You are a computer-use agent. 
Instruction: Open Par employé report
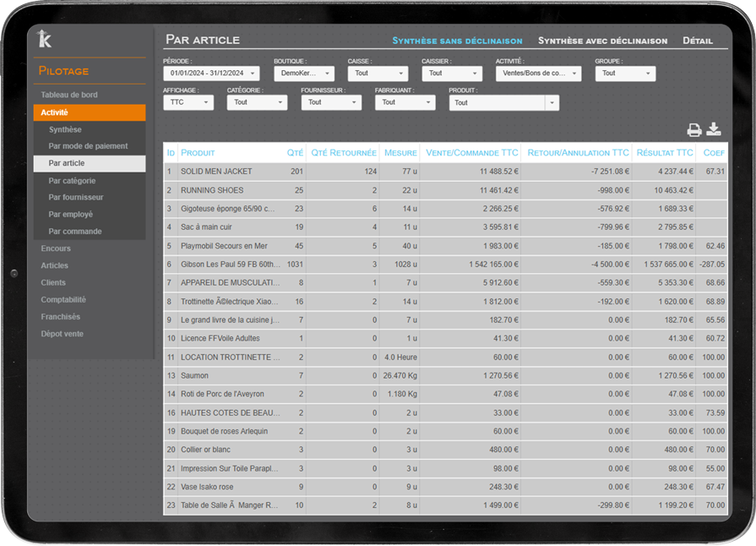coord(70,214)
